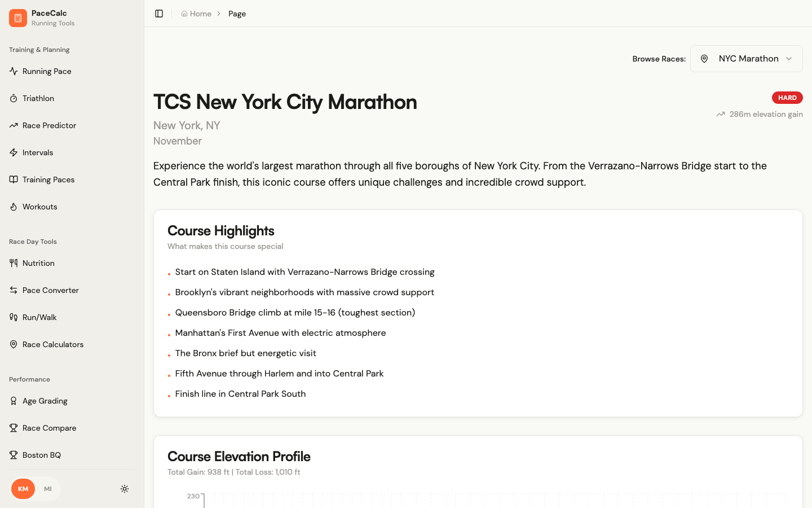The image size is (812, 508).
Task: Click the chevron in the race selector
Action: (x=789, y=59)
